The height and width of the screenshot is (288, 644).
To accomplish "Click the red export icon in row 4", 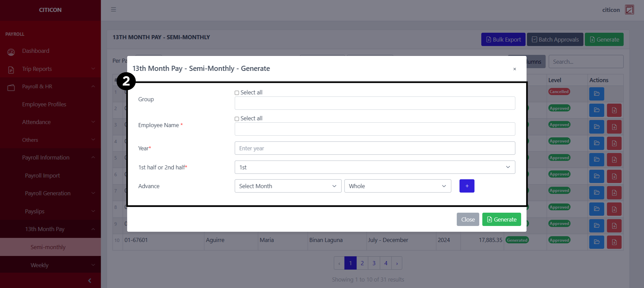I will pyautogui.click(x=614, y=143).
